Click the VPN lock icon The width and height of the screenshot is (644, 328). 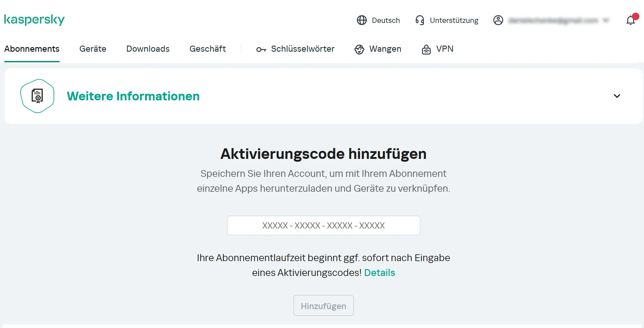pos(426,49)
